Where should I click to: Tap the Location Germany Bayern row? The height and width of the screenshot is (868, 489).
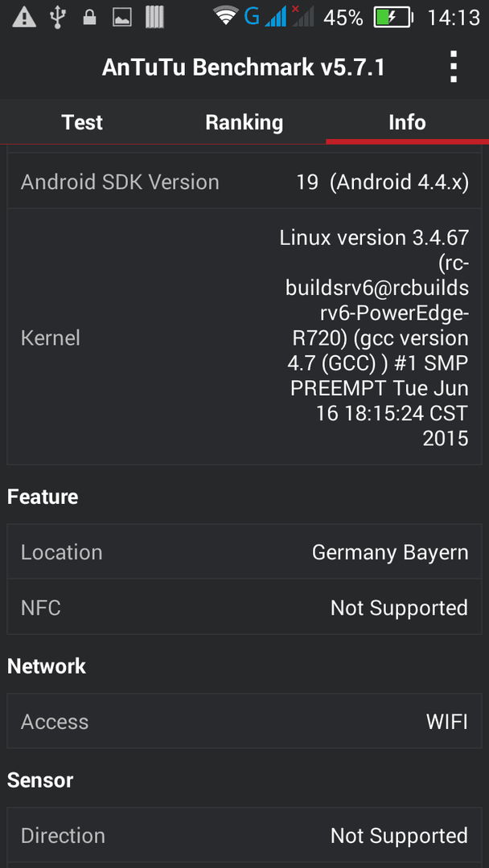click(x=244, y=552)
